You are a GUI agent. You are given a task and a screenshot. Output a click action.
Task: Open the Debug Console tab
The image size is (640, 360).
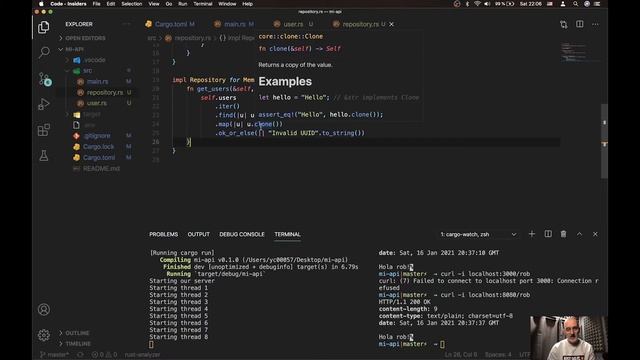click(x=242, y=234)
